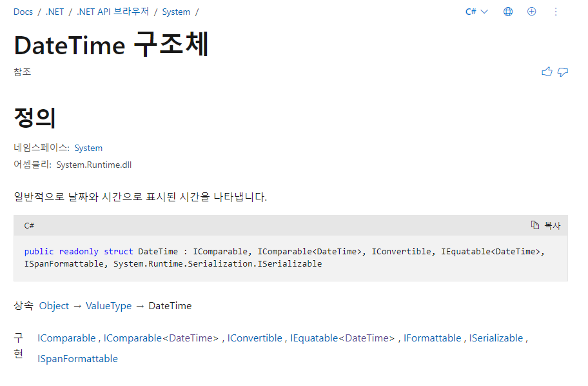Open the IFormattable interface link
This screenshot has width=588, height=386.
click(x=432, y=338)
